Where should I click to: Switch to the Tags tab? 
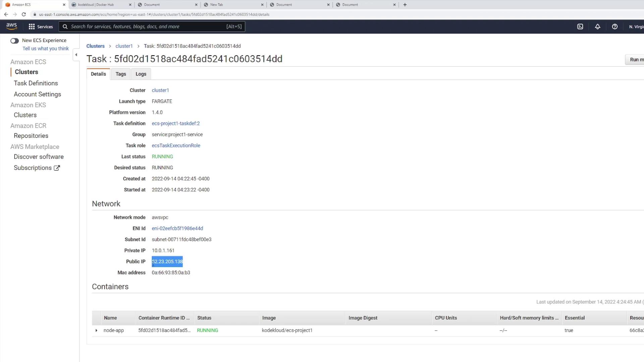click(x=121, y=74)
